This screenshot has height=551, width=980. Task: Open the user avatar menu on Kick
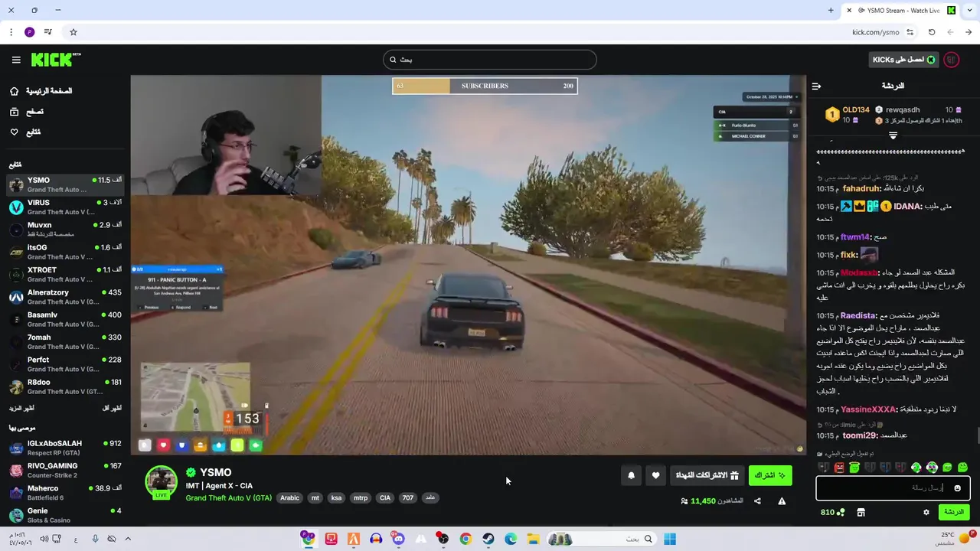pos(952,60)
